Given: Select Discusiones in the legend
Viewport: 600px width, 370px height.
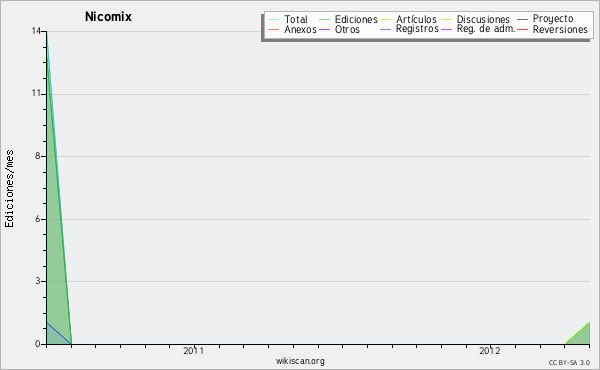Looking at the screenshot, I should (x=483, y=19).
